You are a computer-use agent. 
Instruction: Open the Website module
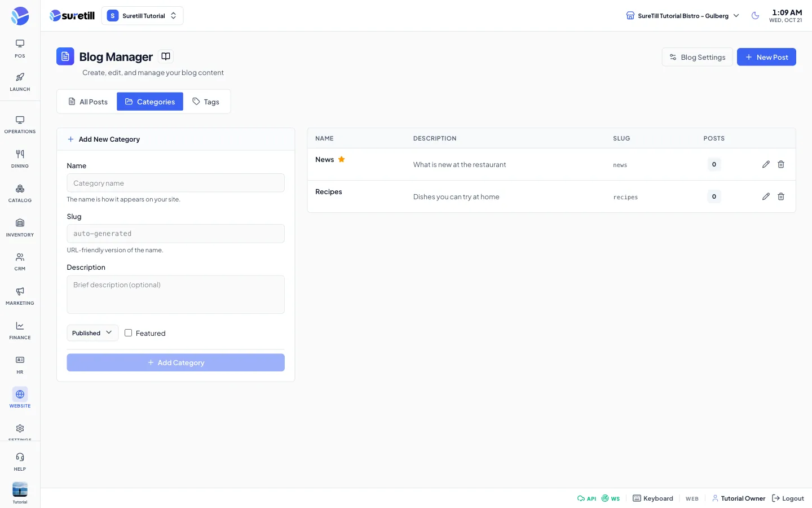point(20,398)
